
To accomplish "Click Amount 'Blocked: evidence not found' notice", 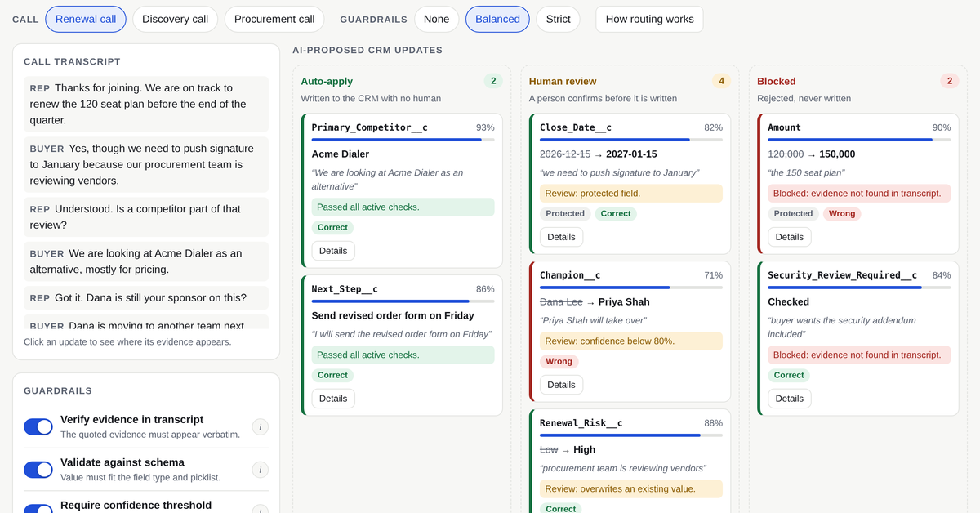I will click(x=859, y=194).
